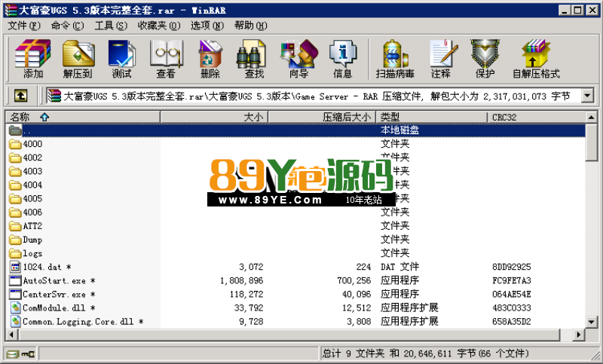The width and height of the screenshot is (603, 364).
Task: Launch the 向导 (Wizard) tool
Action: (298, 59)
